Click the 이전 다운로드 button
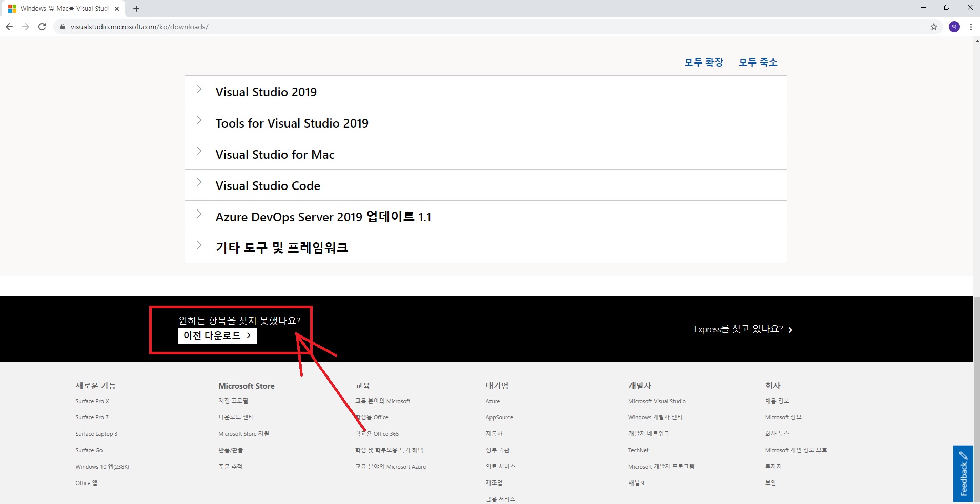This screenshot has width=980, height=504. [x=217, y=335]
